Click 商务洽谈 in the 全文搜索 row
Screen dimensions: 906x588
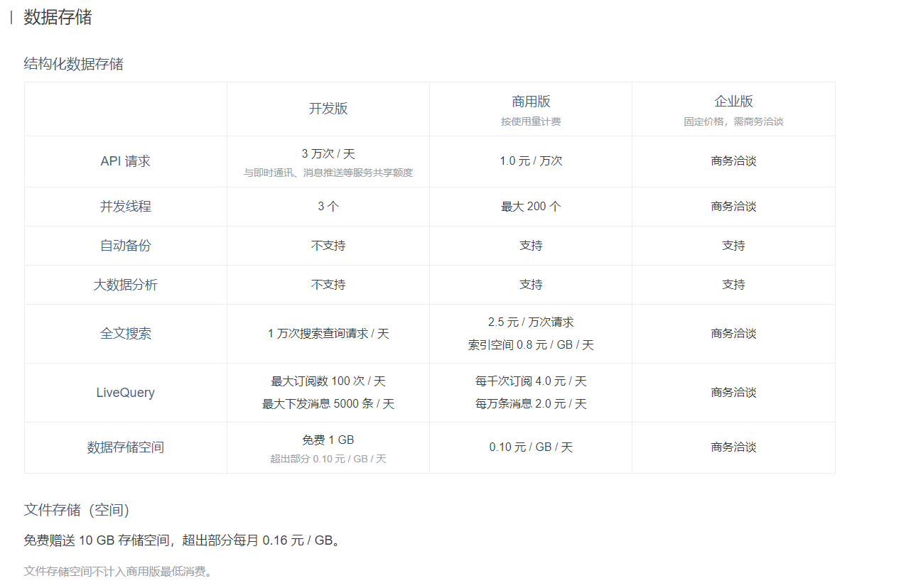pyautogui.click(x=733, y=333)
